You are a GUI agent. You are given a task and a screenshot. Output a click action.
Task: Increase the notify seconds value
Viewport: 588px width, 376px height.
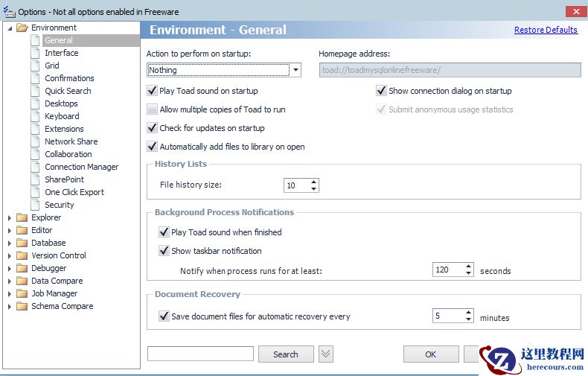(468, 267)
